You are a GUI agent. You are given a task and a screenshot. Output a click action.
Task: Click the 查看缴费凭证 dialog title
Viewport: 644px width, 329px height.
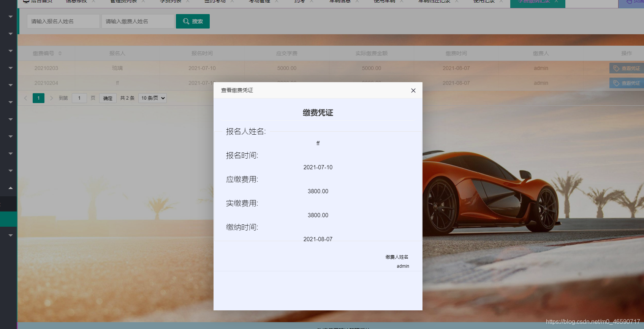point(237,90)
